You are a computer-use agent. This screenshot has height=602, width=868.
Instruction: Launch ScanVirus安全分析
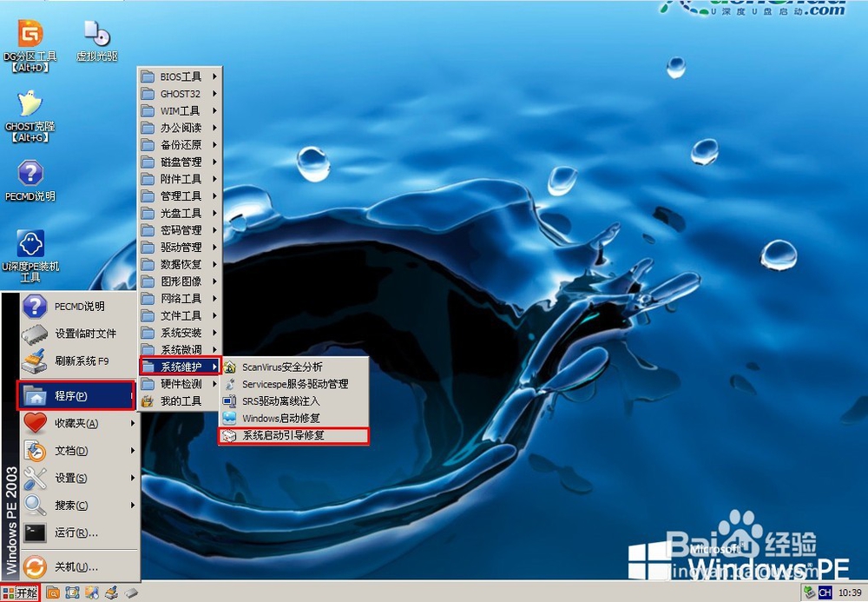click(294, 367)
